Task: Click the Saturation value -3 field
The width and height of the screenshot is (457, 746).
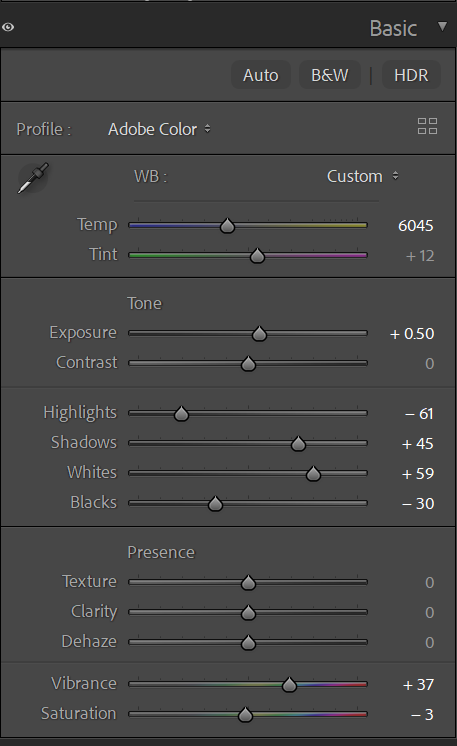Action: (x=422, y=715)
